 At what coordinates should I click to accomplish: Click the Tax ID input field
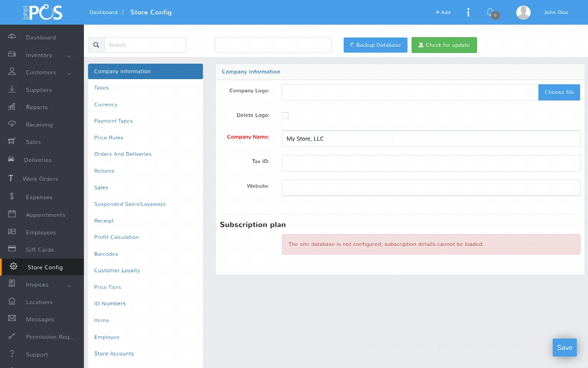(x=431, y=163)
